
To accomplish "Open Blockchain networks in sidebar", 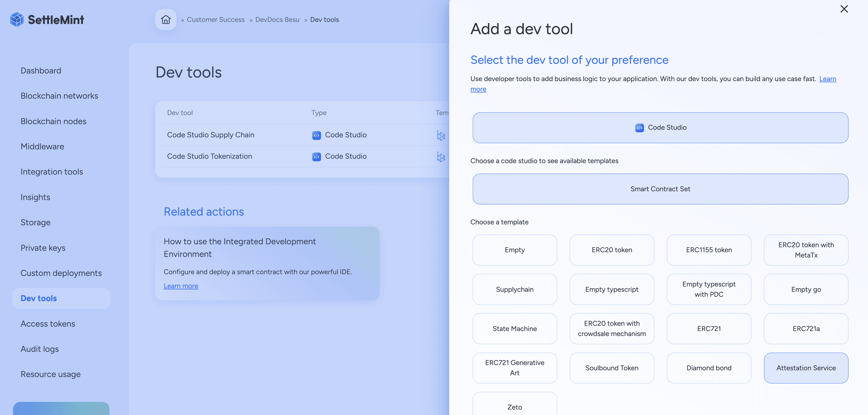I will (x=59, y=96).
